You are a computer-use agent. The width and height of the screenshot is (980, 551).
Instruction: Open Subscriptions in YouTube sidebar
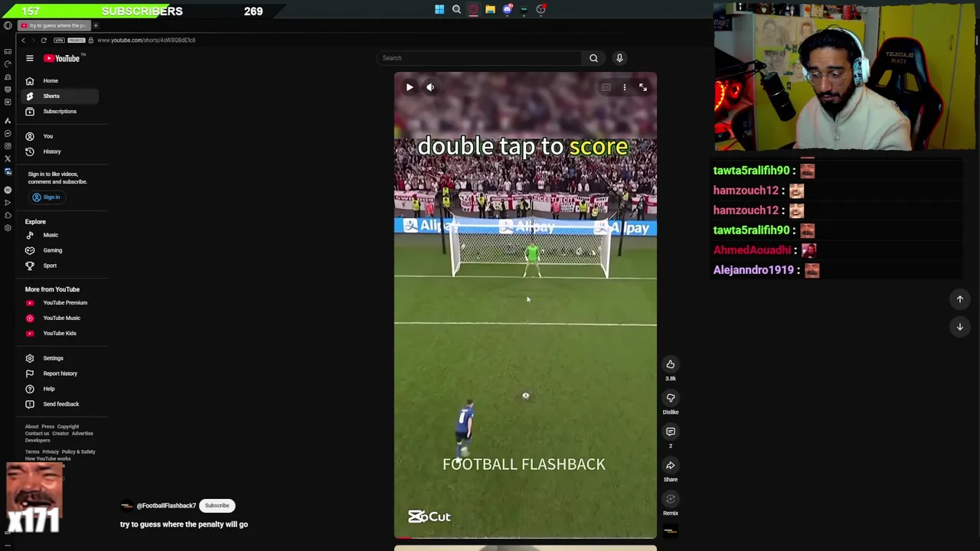click(59, 111)
